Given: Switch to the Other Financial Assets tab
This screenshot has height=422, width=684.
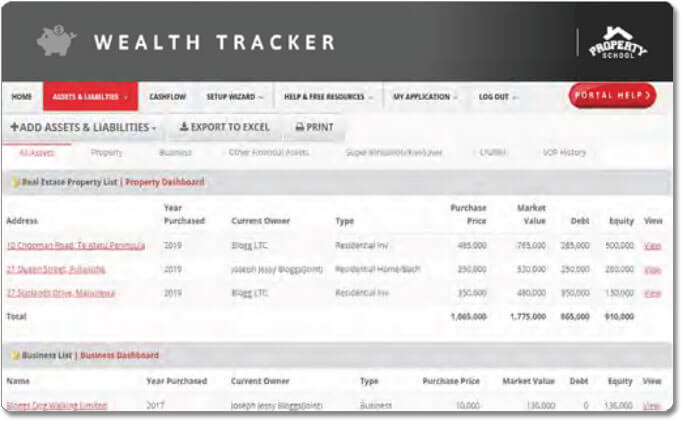Looking at the screenshot, I should coord(269,152).
